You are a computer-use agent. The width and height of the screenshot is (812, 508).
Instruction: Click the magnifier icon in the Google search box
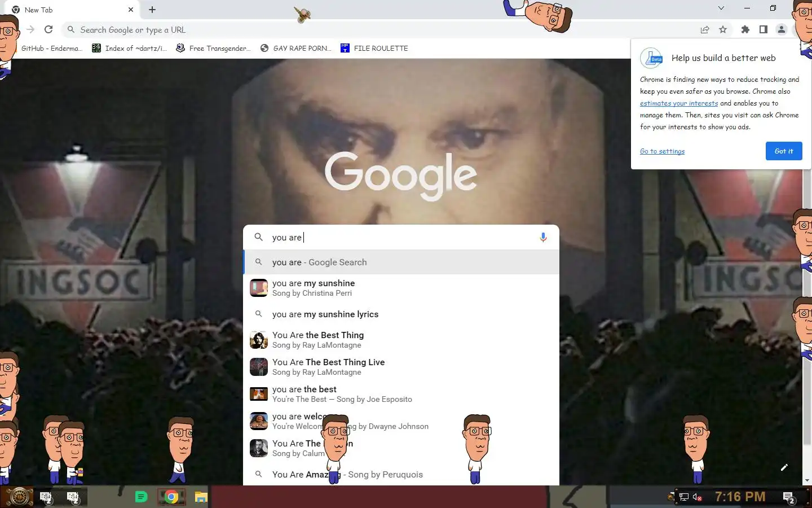258,237
